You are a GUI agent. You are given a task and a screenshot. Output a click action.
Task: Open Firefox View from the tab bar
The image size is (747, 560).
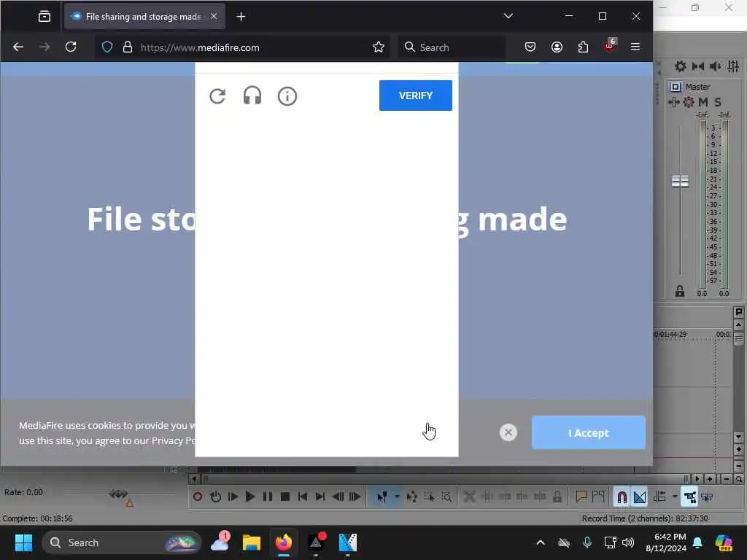click(44, 17)
